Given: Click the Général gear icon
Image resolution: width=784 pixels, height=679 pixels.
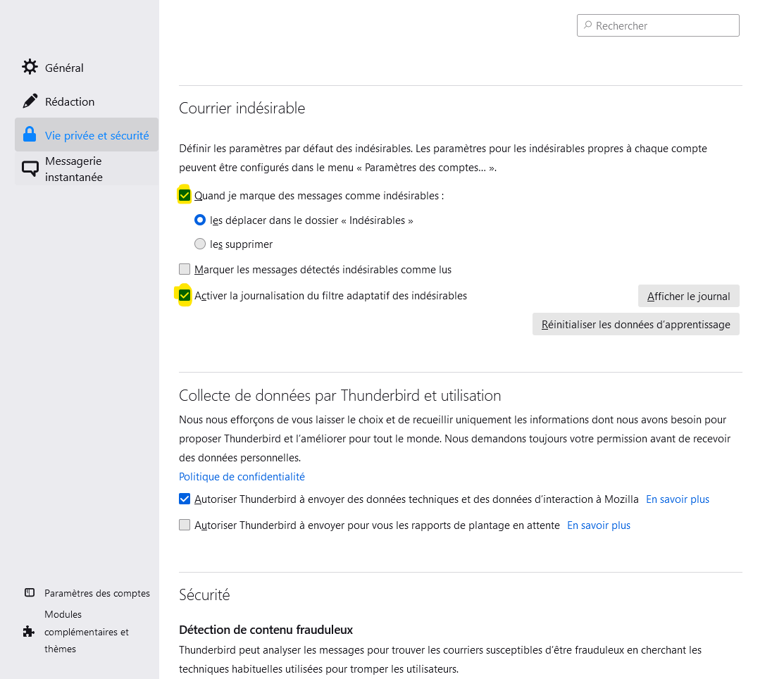Looking at the screenshot, I should 30,68.
